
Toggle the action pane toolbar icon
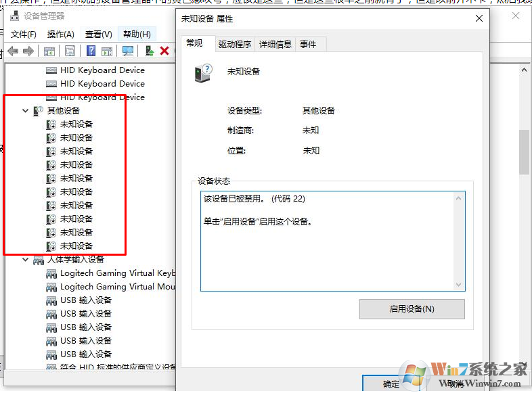pos(107,51)
